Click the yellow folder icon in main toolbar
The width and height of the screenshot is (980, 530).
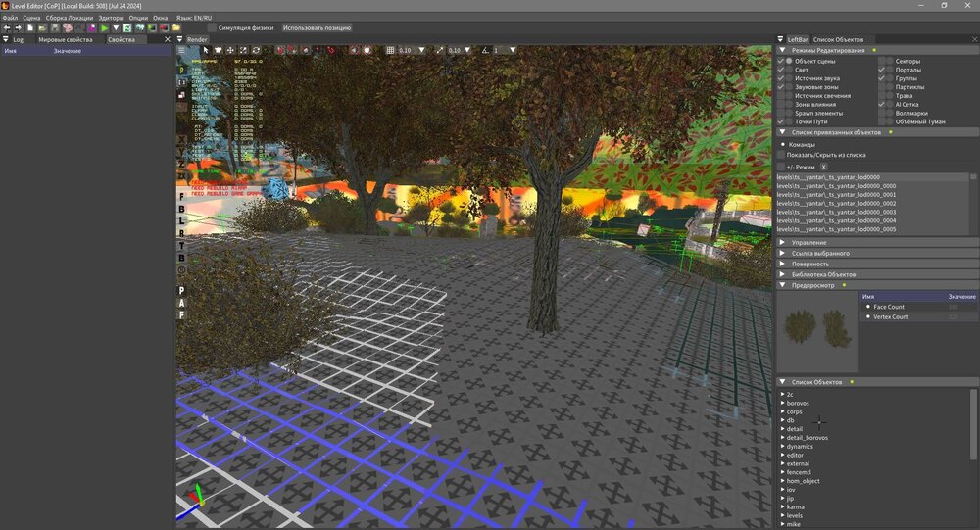(x=176, y=28)
